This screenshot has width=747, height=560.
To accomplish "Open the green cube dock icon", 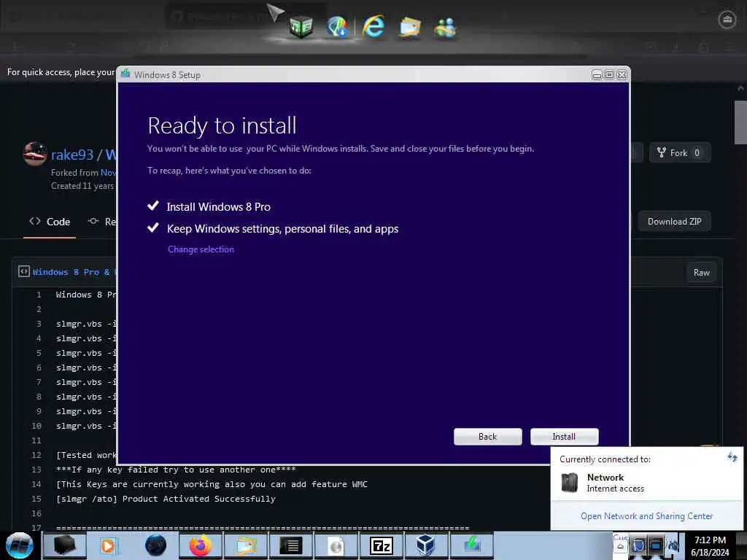I will (301, 27).
